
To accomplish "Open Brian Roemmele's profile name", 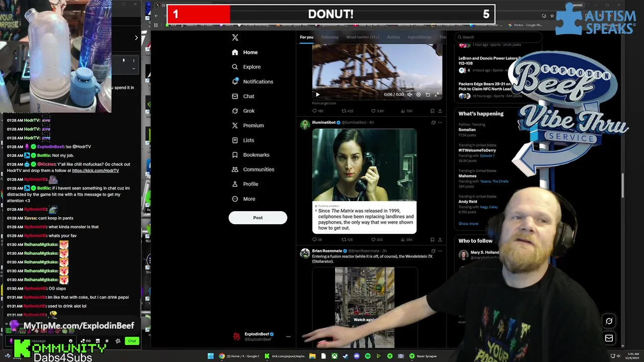I will (327, 251).
